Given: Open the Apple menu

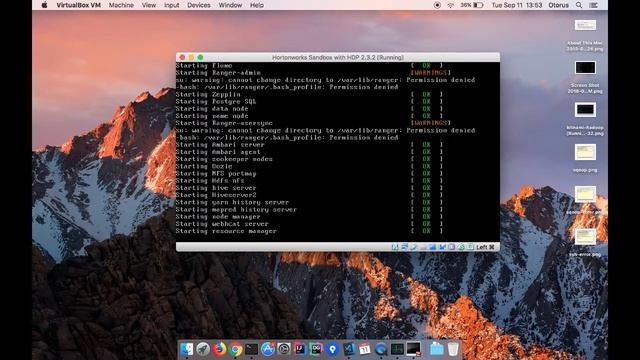Looking at the screenshot, I should tap(44, 5).
